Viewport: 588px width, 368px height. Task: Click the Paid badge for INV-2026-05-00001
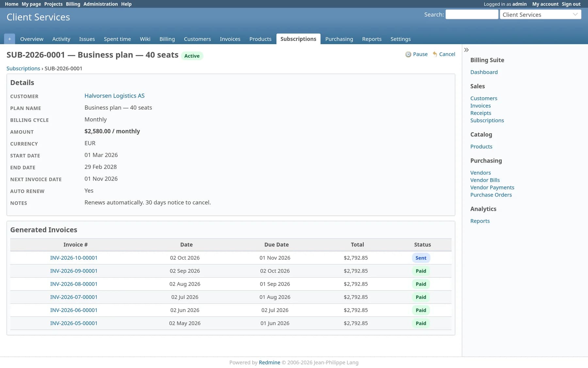tap(421, 323)
